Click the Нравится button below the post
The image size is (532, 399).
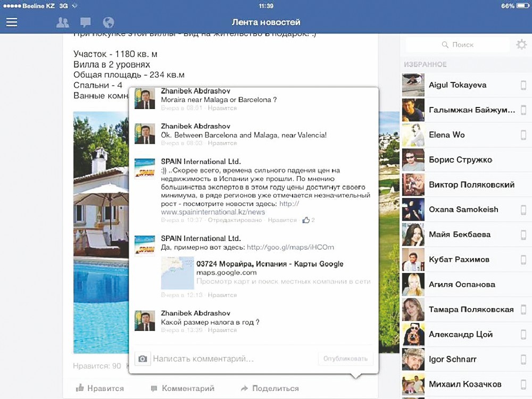100,388
